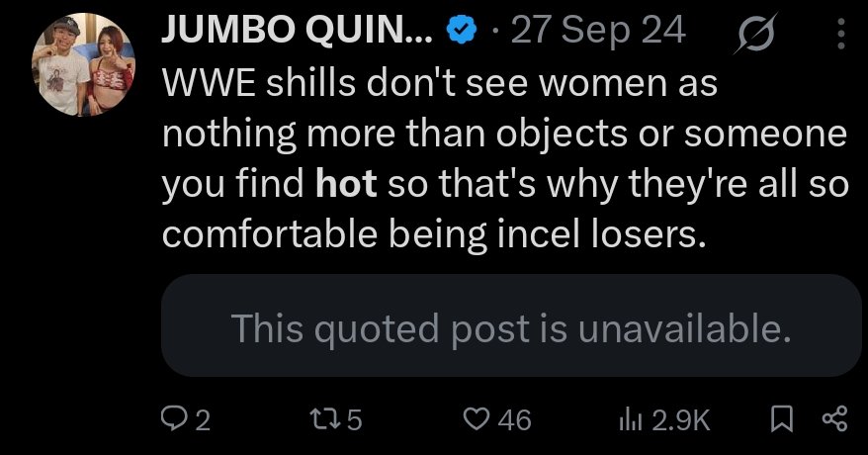Click the repost count 5
The width and height of the screenshot is (868, 455).
point(354,420)
